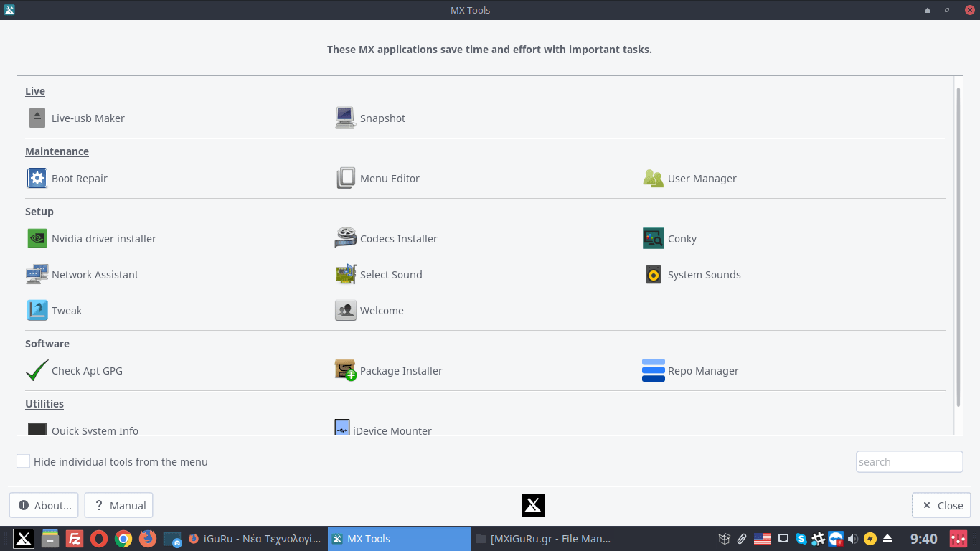Viewport: 980px width, 551px height.
Task: Click the Live section heading
Action: (x=35, y=91)
